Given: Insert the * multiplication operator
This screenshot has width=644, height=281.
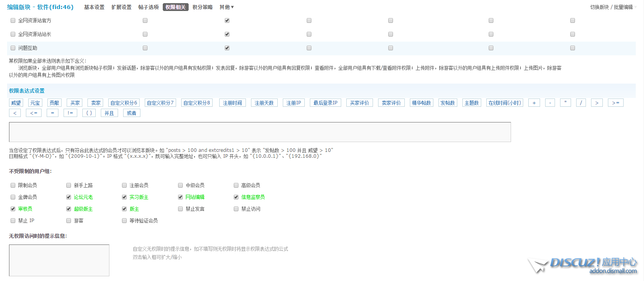Looking at the screenshot, I should pos(565,103).
